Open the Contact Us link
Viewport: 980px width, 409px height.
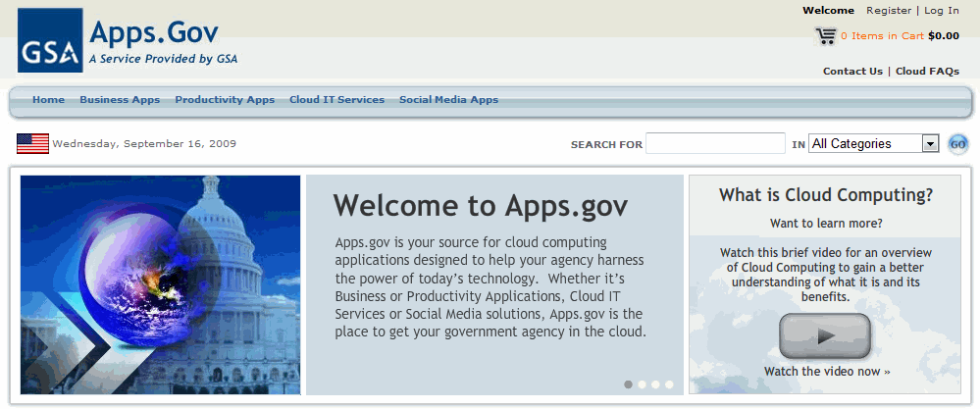click(x=852, y=72)
